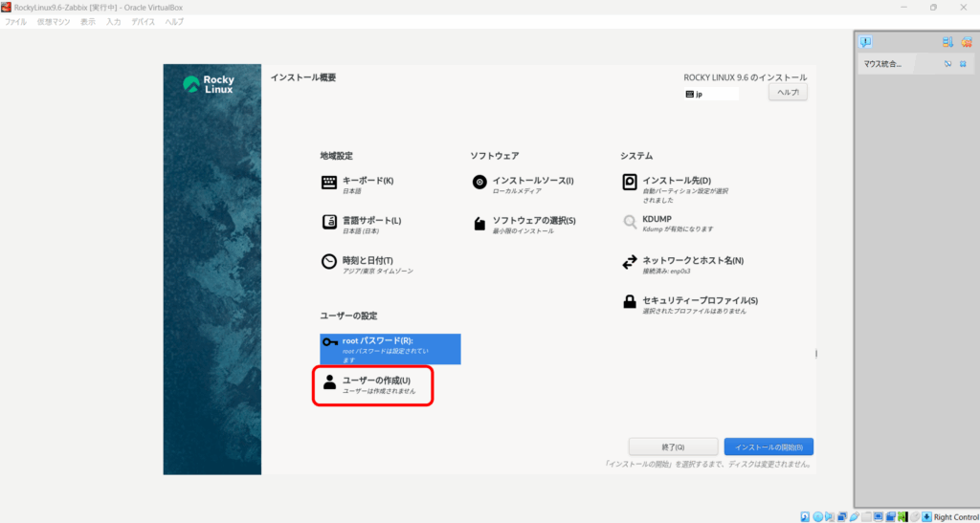980x523 pixels.
Task: Open root パスワード(R) key settings
Action: (390, 350)
